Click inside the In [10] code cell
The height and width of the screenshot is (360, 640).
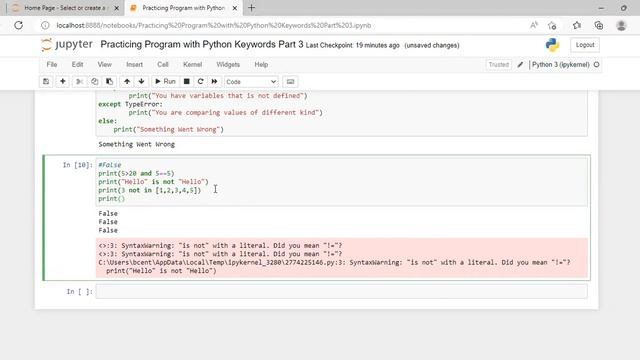pos(342,182)
